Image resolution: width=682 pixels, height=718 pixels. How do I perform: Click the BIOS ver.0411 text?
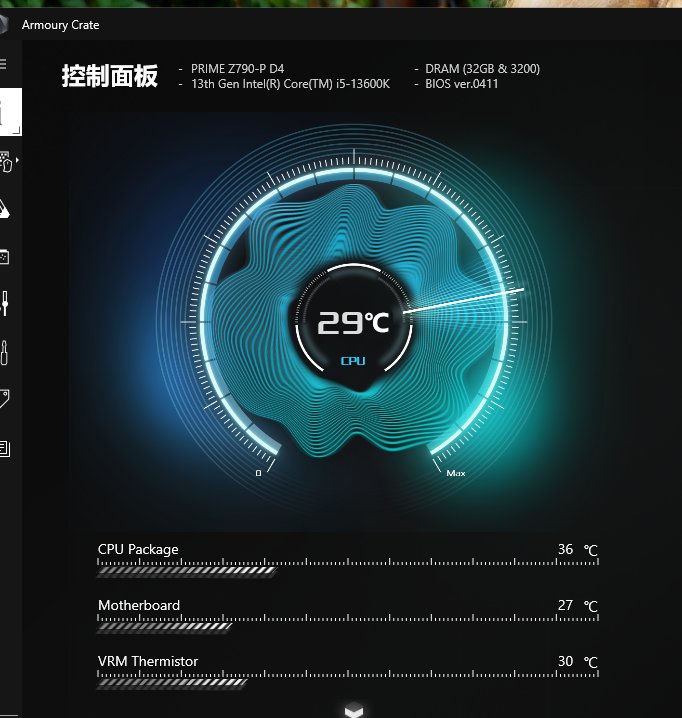point(461,84)
